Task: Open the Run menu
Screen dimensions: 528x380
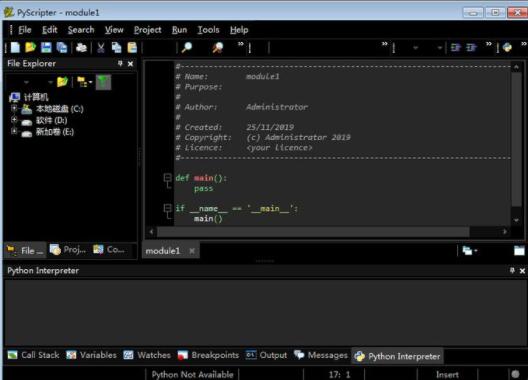Action: tap(179, 30)
